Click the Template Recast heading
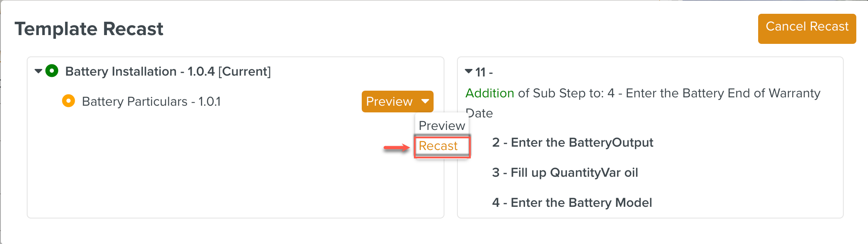This screenshot has width=868, height=244. coord(89,29)
